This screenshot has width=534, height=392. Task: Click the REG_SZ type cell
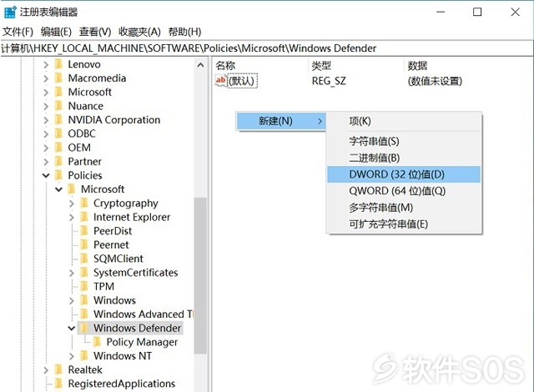329,81
